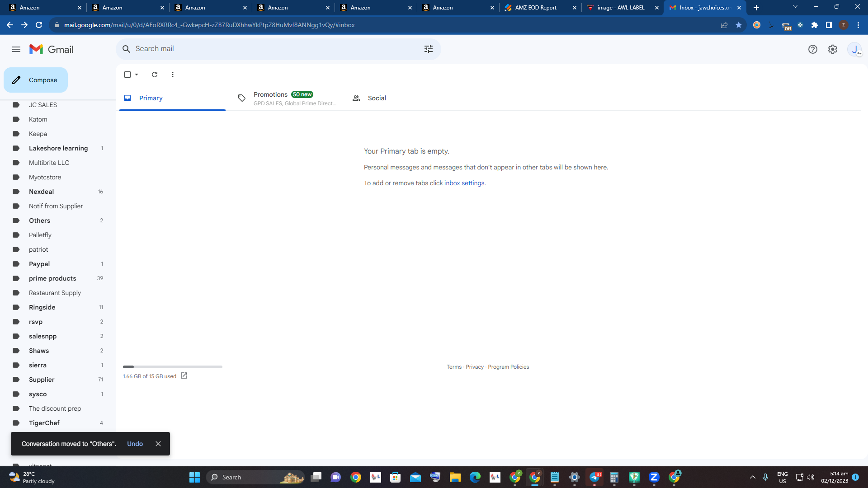Reload the current page
The image size is (868, 488).
[39, 25]
